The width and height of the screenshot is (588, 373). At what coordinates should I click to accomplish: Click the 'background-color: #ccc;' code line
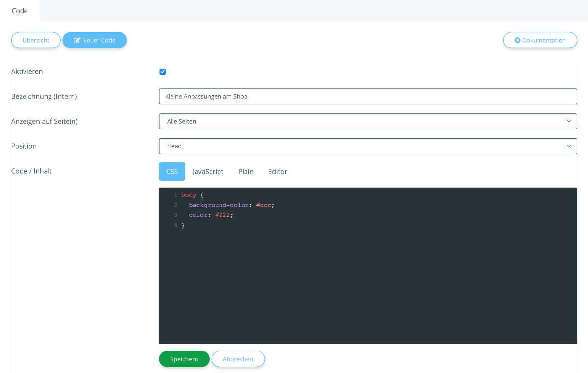(232, 205)
